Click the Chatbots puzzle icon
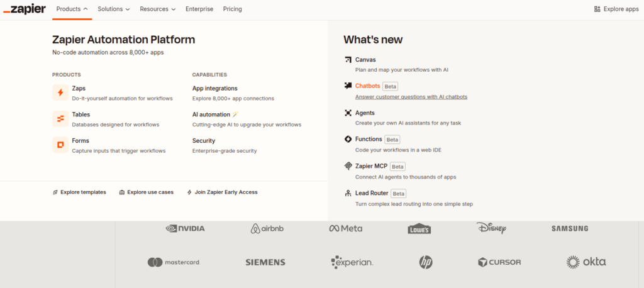Viewport: 644px width, 288px height. (348, 86)
